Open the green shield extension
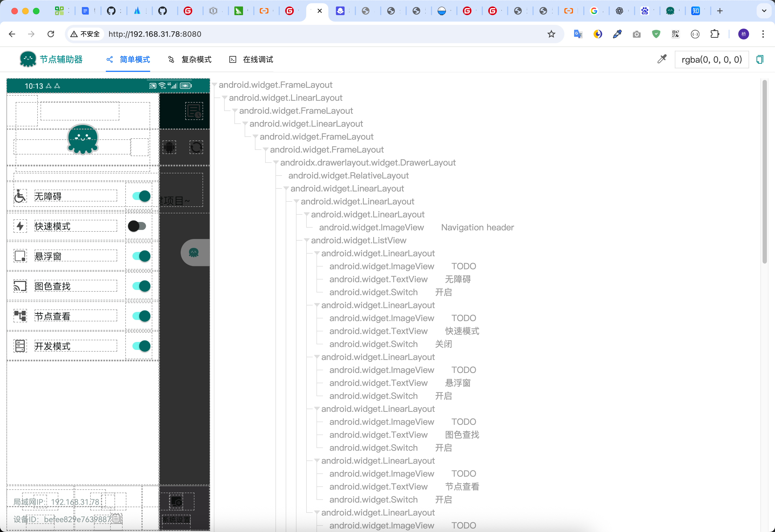775x532 pixels. [656, 34]
